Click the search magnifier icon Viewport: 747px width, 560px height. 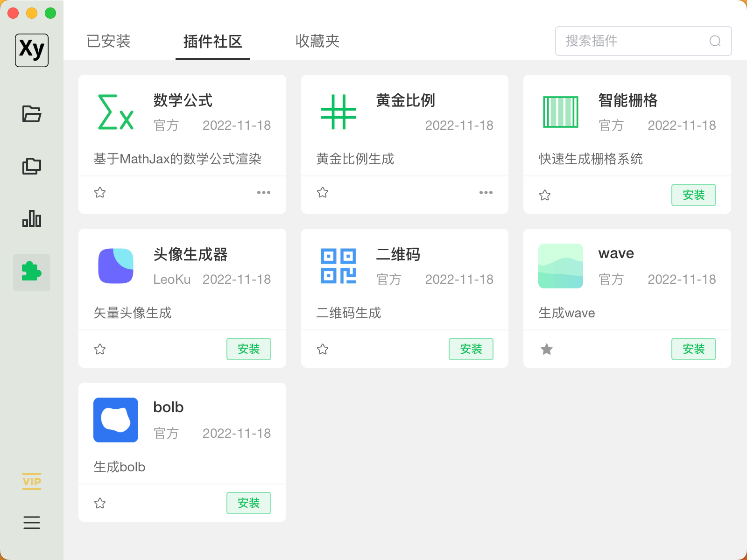tap(714, 42)
